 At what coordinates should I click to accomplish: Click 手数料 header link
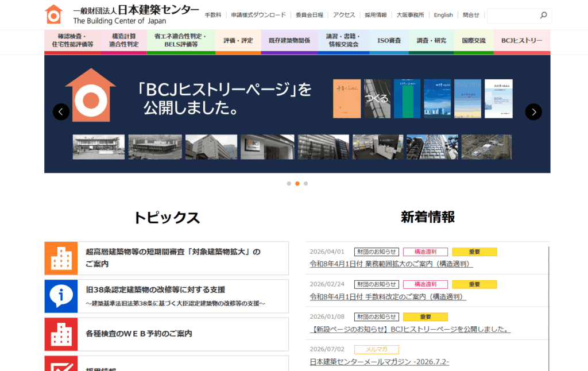coord(213,15)
